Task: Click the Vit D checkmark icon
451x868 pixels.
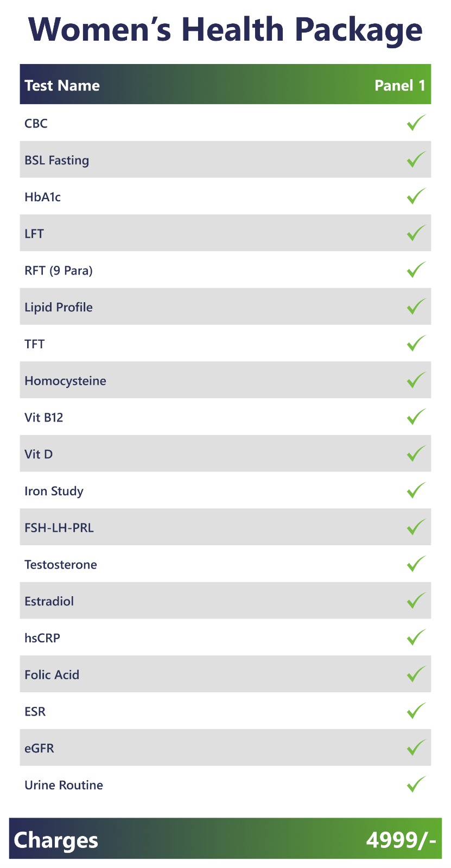Action: point(416,454)
